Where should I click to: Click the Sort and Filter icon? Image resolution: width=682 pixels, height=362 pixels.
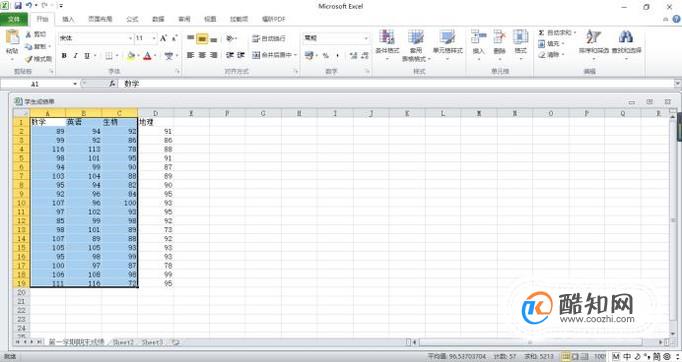click(593, 37)
